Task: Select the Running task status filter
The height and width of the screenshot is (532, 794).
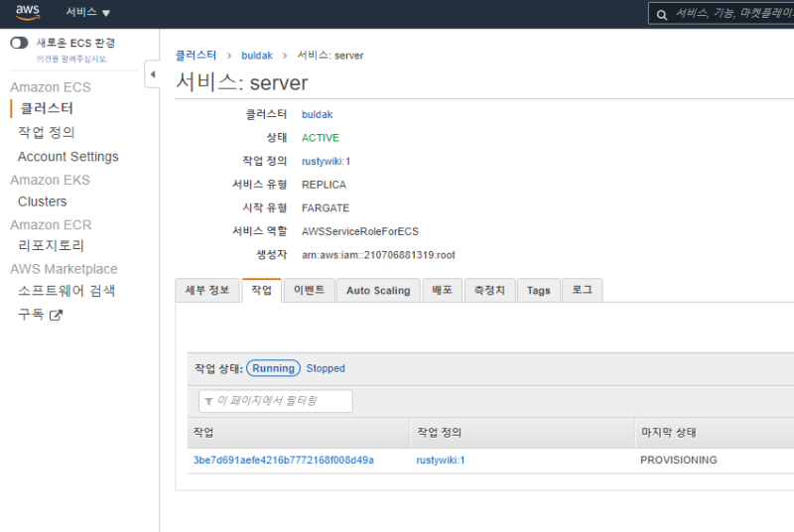Action: [273, 368]
